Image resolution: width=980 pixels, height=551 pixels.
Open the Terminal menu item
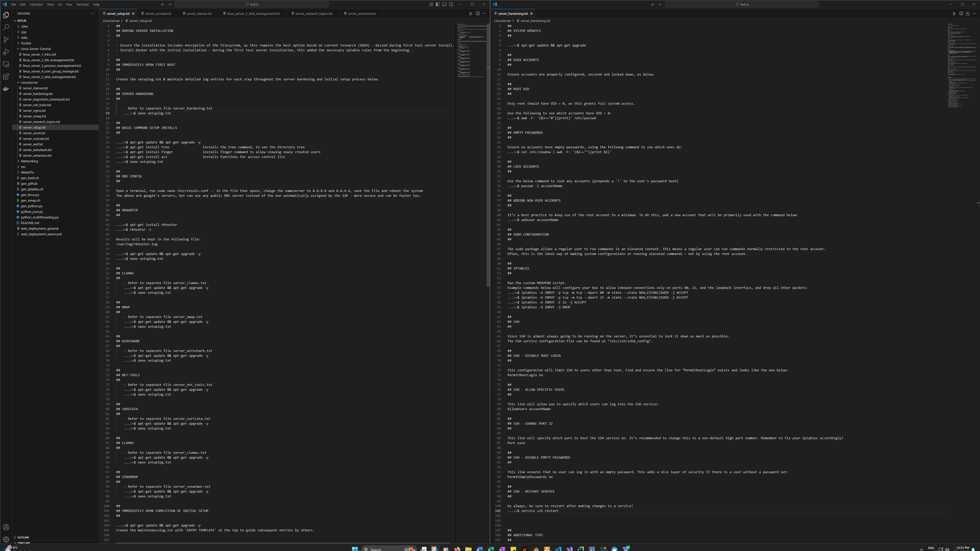(82, 5)
